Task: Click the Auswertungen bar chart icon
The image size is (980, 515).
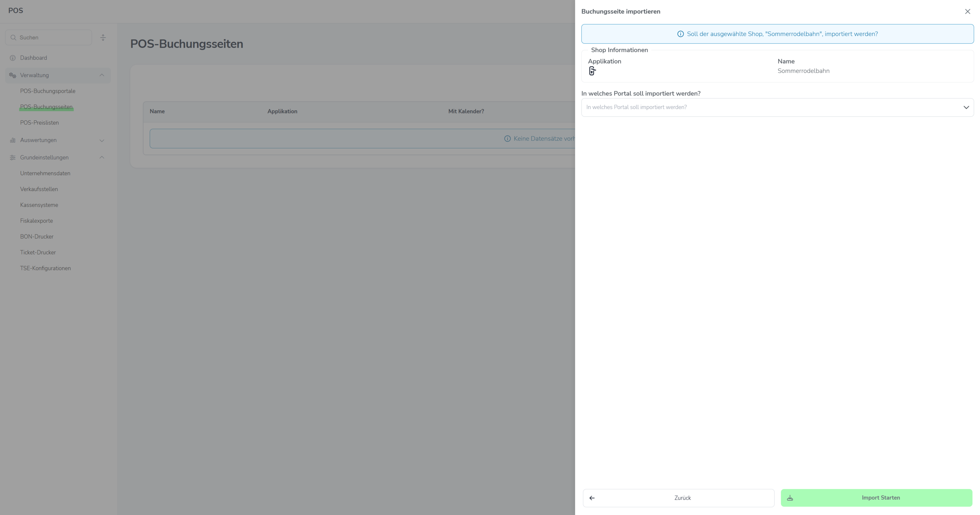Action: [13, 140]
